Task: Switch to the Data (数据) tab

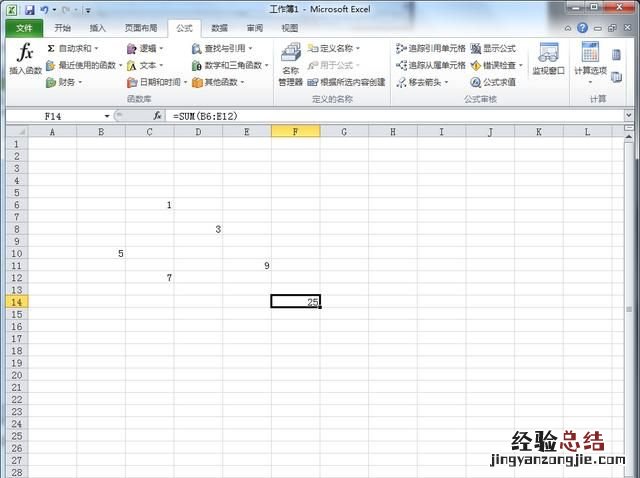Action: (219, 28)
